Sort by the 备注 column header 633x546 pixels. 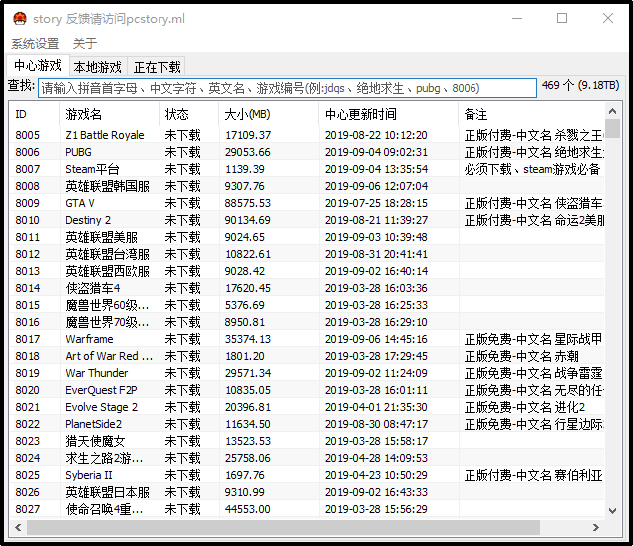coord(532,114)
